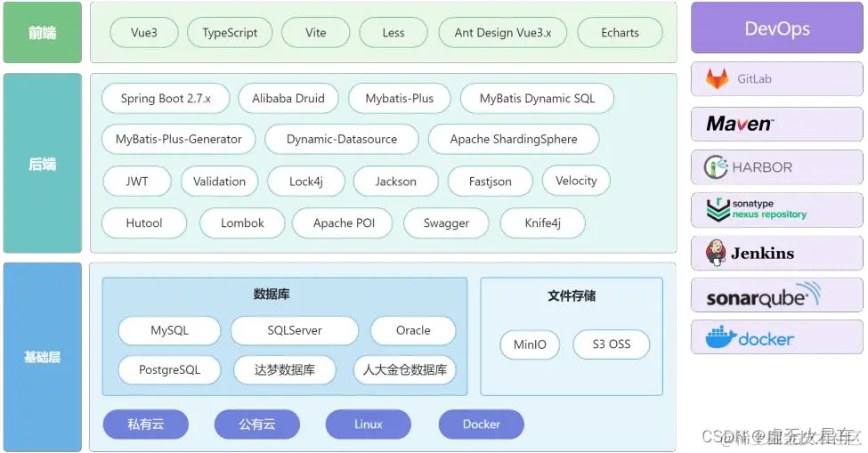868x453 pixels.
Task: Click the Alibaba Druid pill
Action: (288, 99)
